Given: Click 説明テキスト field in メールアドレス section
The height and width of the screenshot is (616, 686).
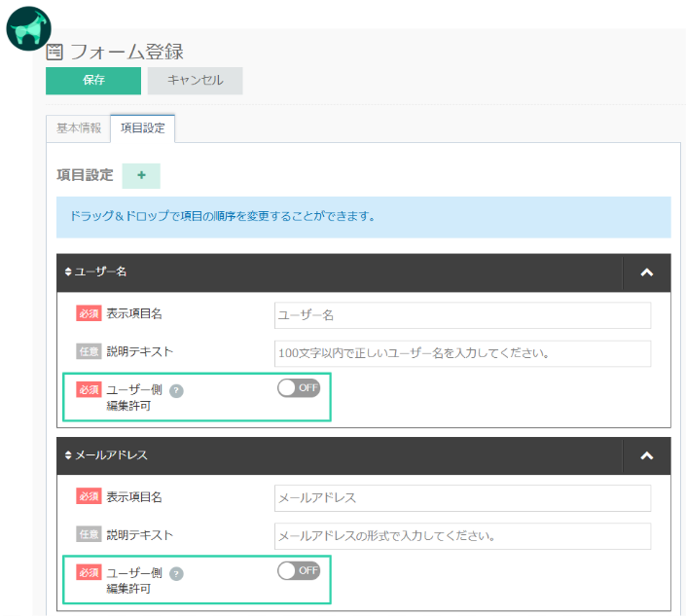Looking at the screenshot, I should click(x=462, y=535).
